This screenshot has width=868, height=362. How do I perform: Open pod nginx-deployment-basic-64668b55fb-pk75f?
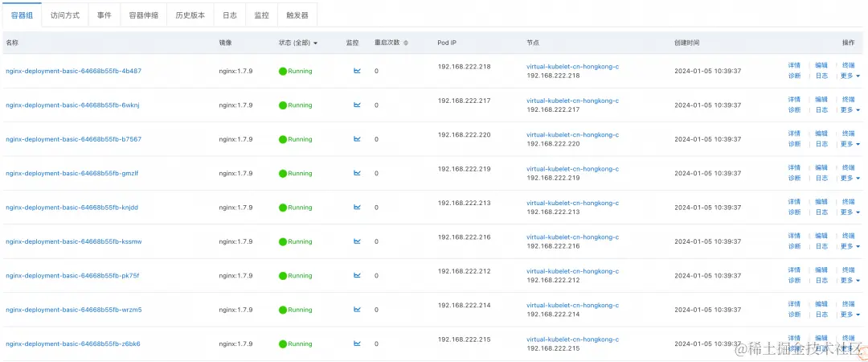click(x=72, y=275)
